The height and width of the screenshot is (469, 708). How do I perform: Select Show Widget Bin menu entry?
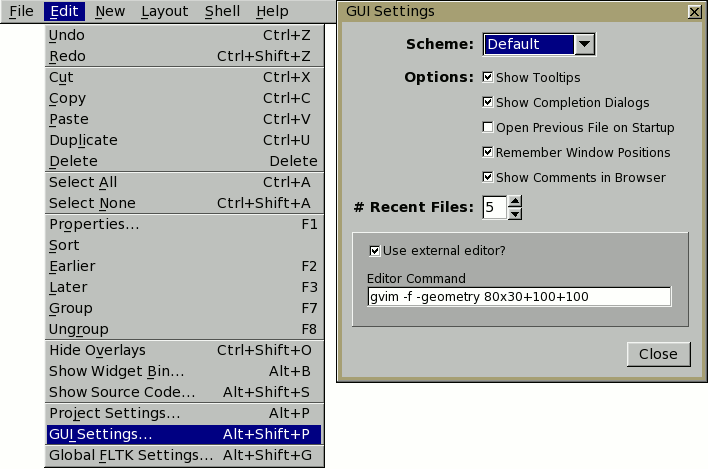(x=116, y=371)
